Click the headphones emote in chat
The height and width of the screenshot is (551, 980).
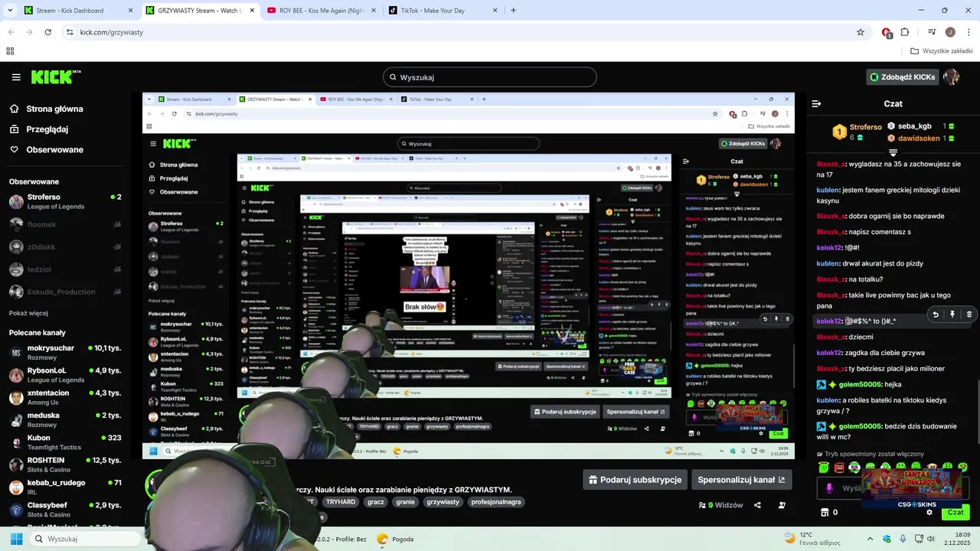[x=854, y=467]
